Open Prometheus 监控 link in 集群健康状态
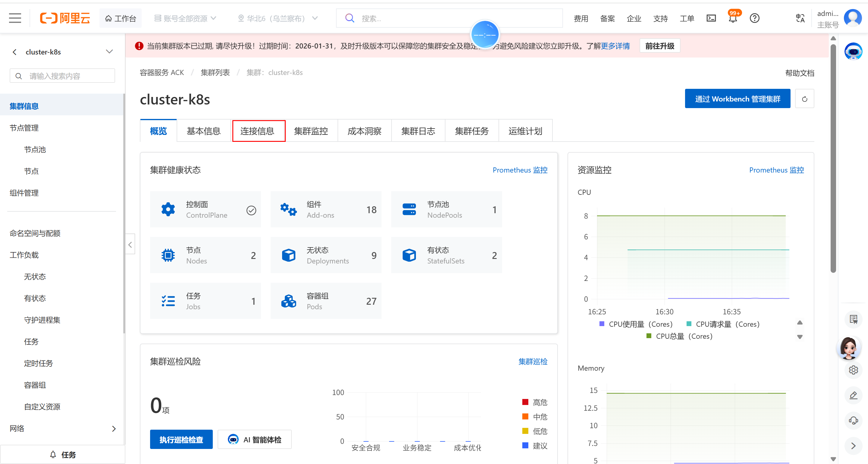Image resolution: width=868 pixels, height=464 pixels. [x=520, y=170]
